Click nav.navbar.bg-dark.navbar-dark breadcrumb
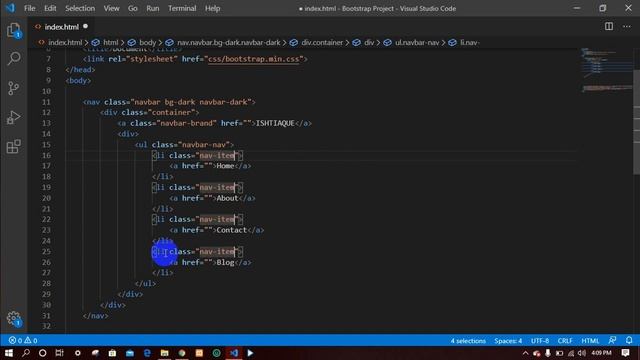640x360 pixels. coord(229,42)
